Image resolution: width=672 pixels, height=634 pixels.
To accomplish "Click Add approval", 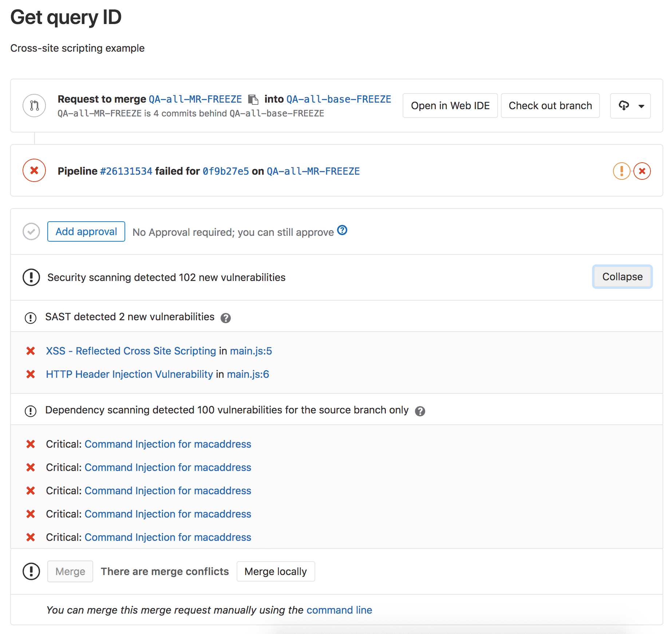I will 86,231.
